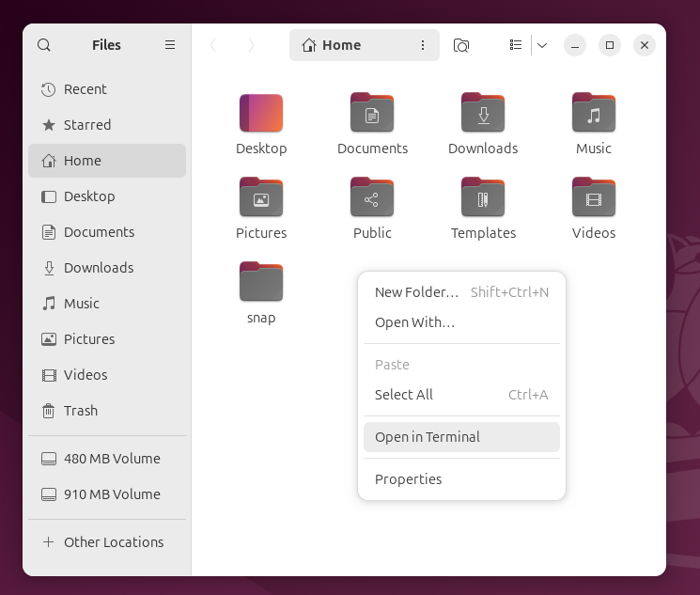Select the Pictures folder icon in the grid

point(261,197)
